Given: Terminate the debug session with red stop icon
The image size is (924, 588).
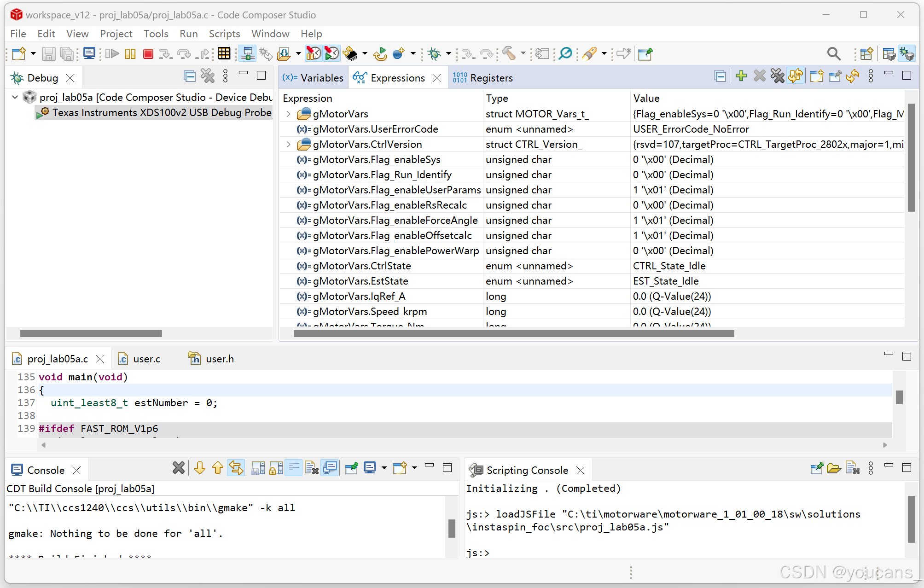Looking at the screenshot, I should point(148,54).
